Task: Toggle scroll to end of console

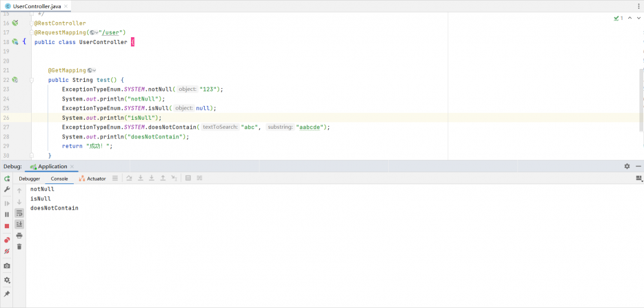Action: [19, 224]
